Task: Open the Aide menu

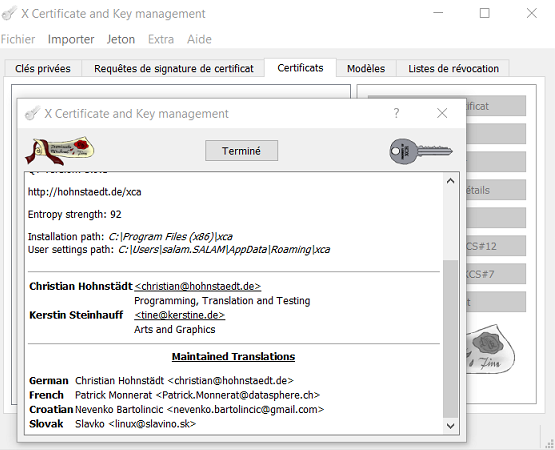Action: (199, 39)
